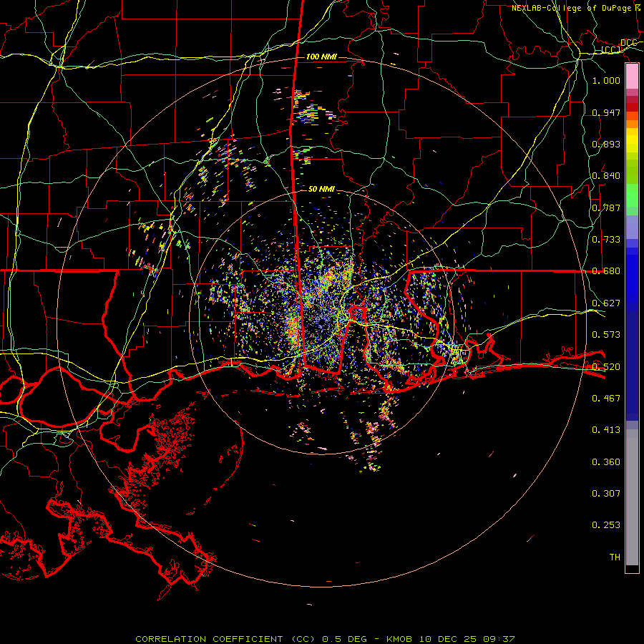Click the 0.627 scale value
644x644 pixels.
[x=606, y=303]
